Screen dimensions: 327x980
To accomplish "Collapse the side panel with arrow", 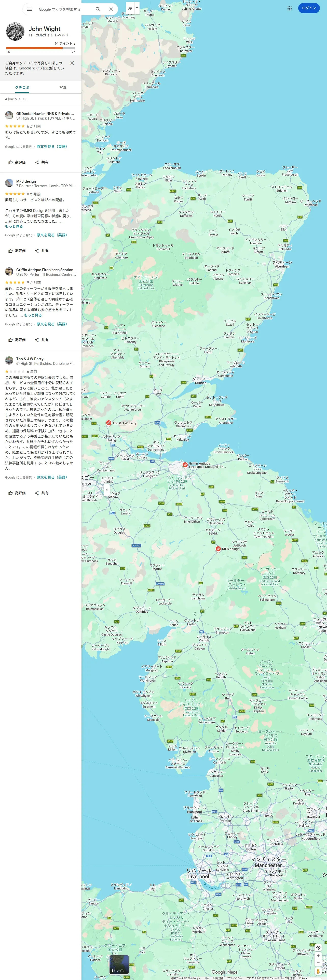I will [x=107, y=490].
